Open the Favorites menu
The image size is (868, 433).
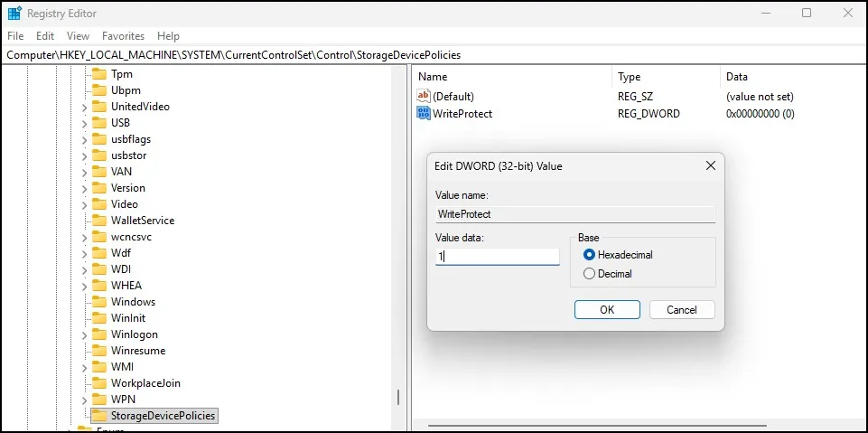123,36
